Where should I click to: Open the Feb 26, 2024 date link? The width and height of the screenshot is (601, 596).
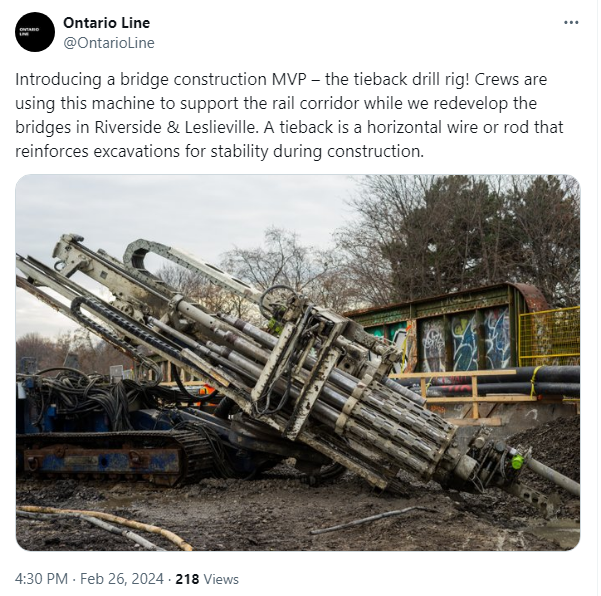[x=122, y=579]
